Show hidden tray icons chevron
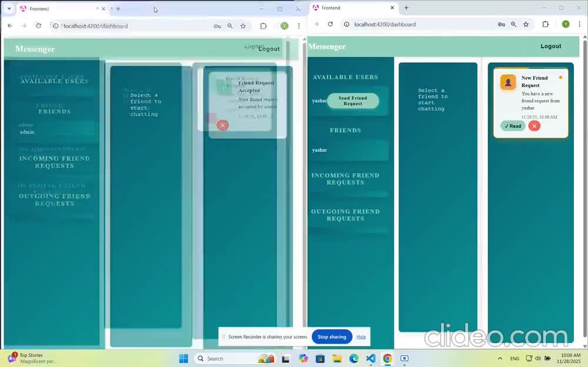The height and width of the screenshot is (367, 588). coord(500,358)
